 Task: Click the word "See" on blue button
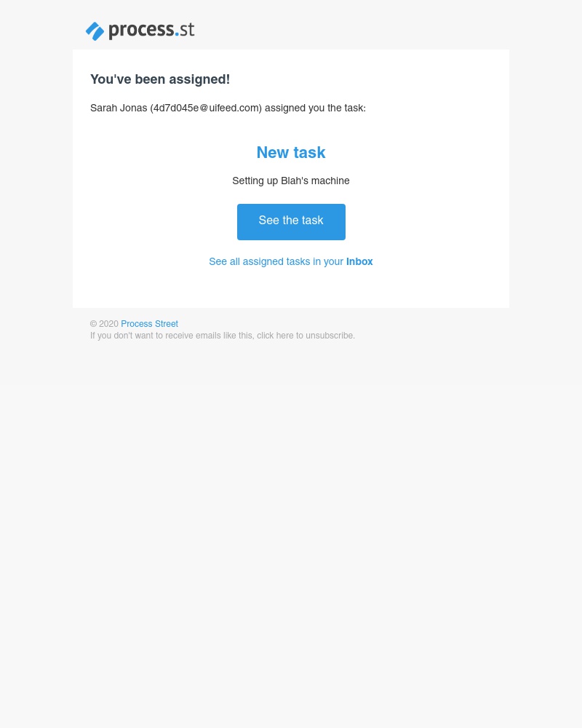(268, 220)
